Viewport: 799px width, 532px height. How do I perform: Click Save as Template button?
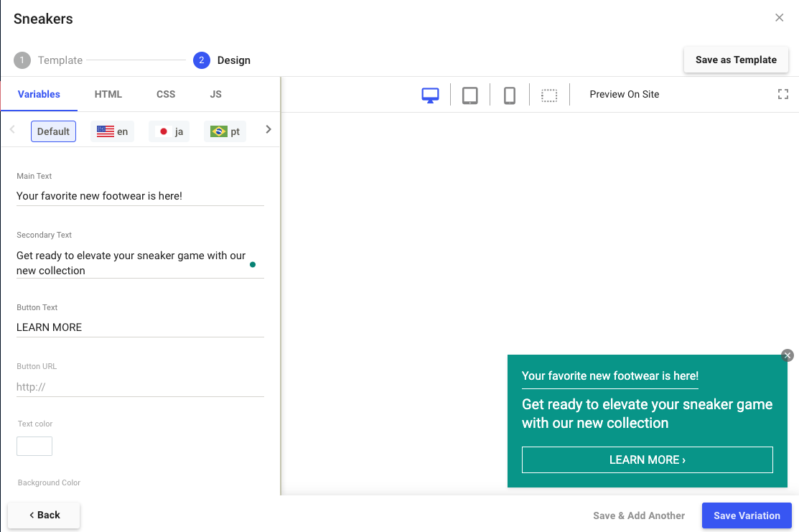coord(736,60)
